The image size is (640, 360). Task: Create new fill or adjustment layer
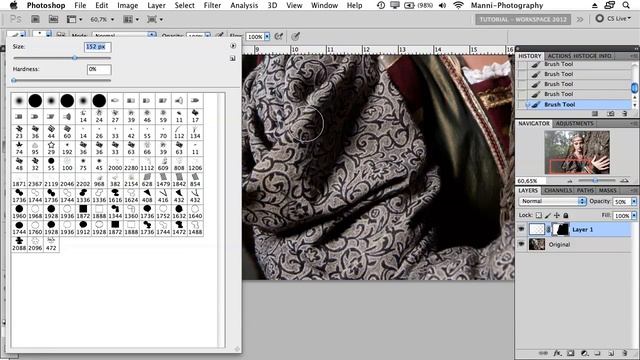tap(584, 353)
